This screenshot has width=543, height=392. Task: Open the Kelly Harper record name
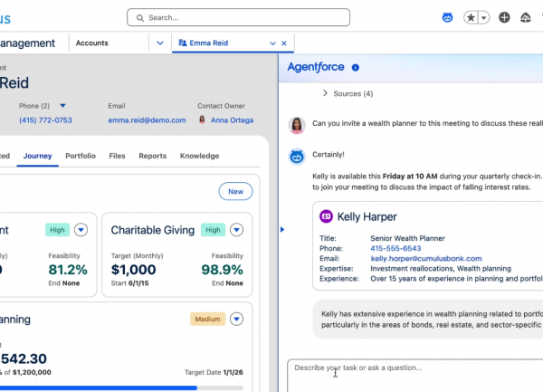click(x=367, y=216)
